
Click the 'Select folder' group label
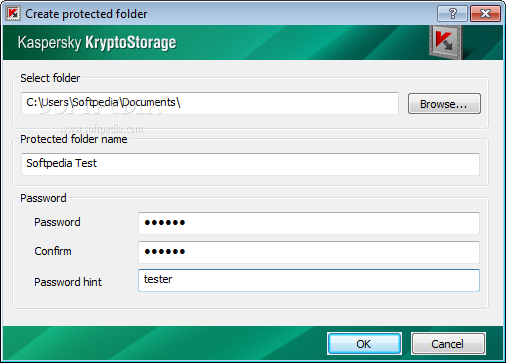click(50, 78)
